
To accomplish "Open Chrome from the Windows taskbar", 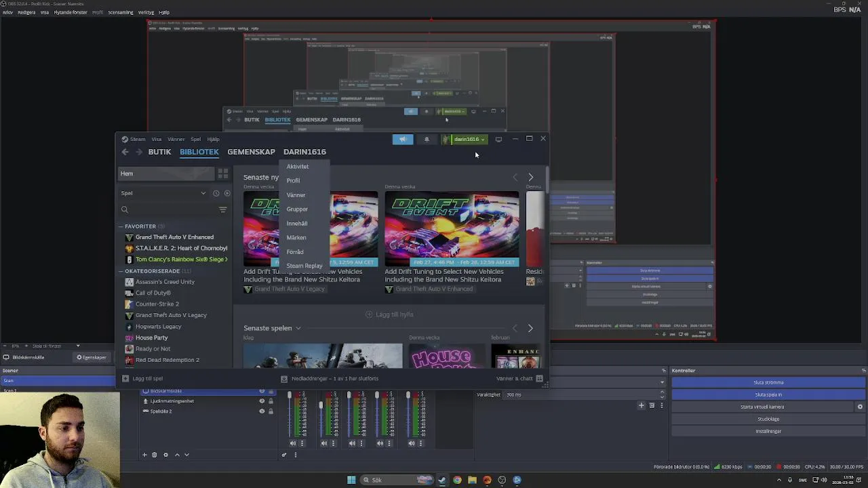I will (x=457, y=480).
